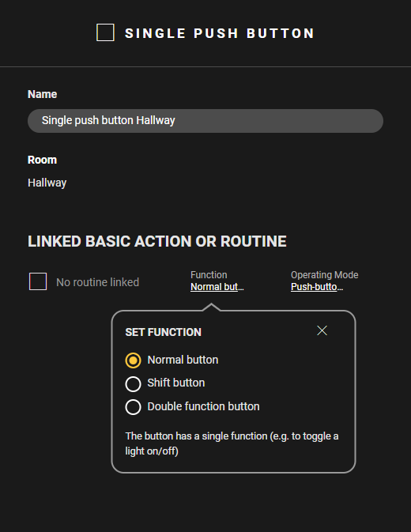Click the Shift button label text
Viewport: 411px width, 532px height.
coord(176,383)
